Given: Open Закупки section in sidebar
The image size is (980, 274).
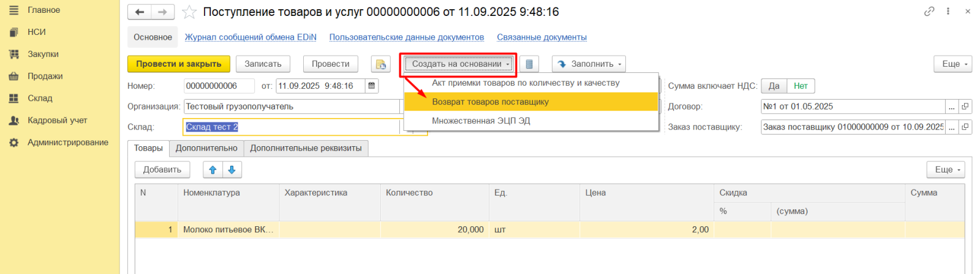Looking at the screenshot, I should (43, 54).
